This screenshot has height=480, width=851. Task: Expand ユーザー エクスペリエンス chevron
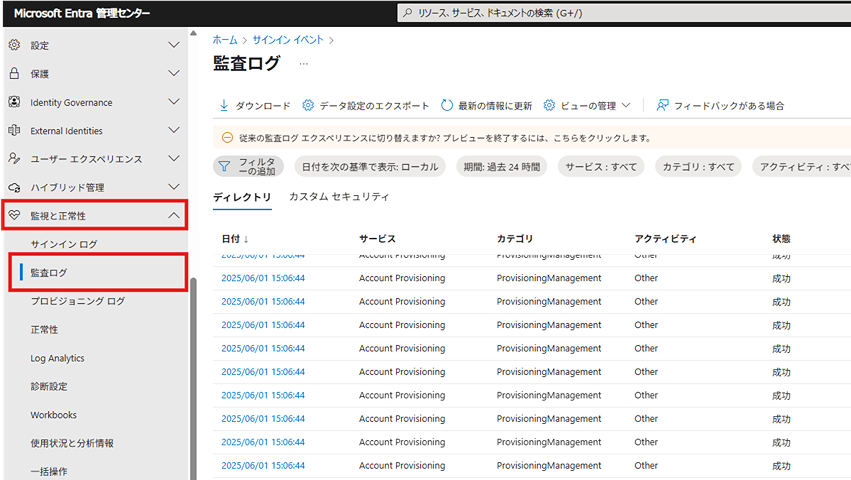pyautogui.click(x=174, y=159)
